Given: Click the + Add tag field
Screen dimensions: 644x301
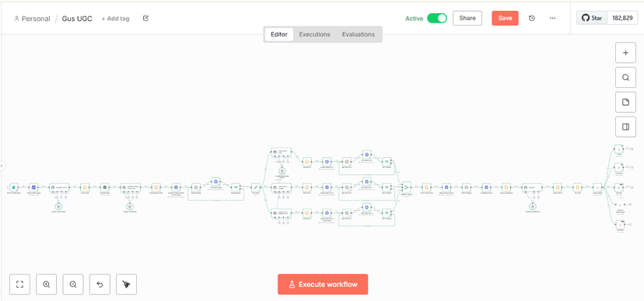Looking at the screenshot, I should point(115,19).
